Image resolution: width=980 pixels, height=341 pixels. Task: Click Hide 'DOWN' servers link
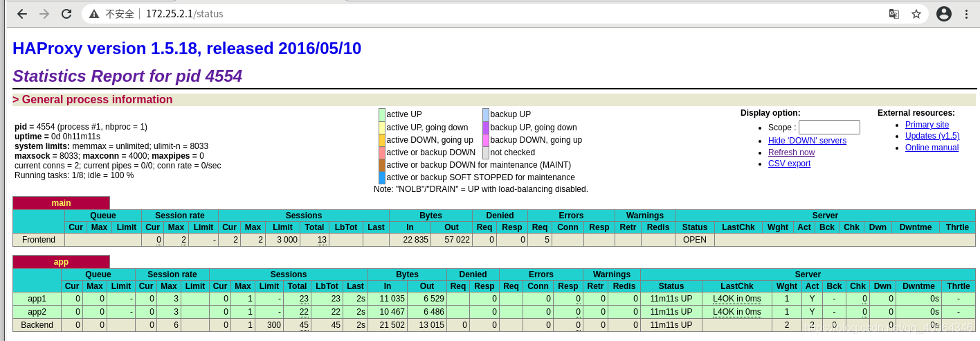coord(807,141)
